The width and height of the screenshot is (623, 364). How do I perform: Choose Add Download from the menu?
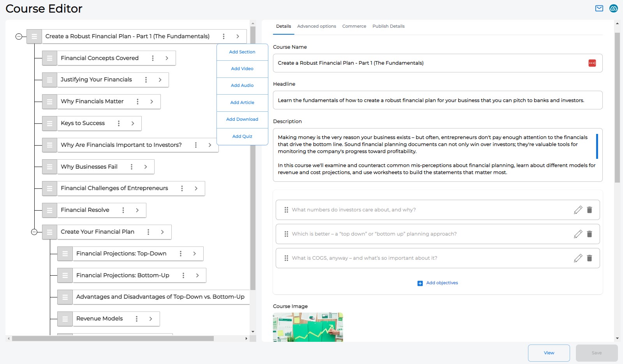(x=242, y=119)
